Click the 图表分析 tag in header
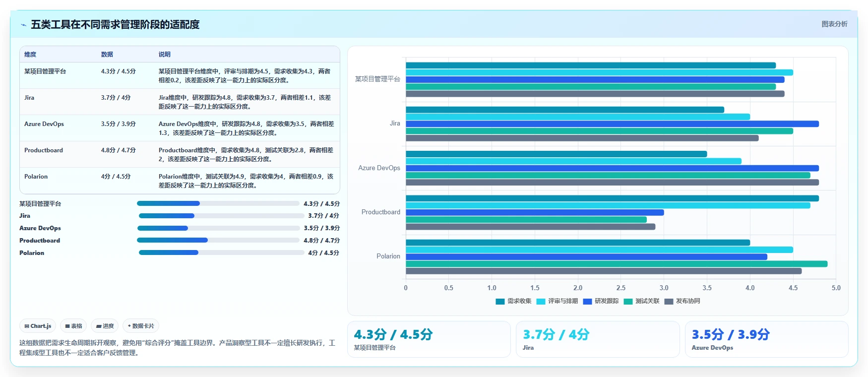 (834, 24)
